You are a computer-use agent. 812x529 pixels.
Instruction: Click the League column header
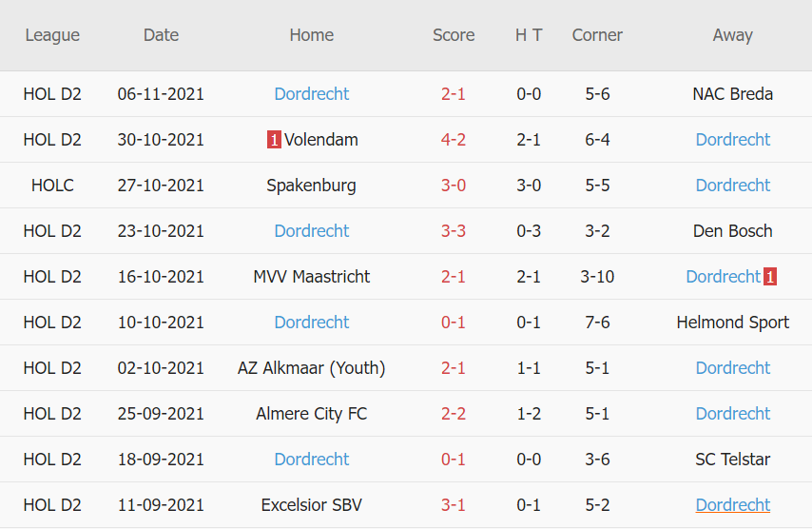(x=52, y=35)
